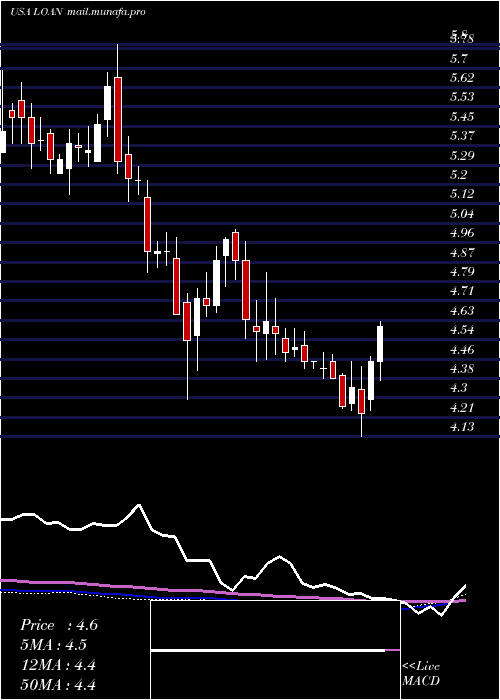Click the '12MA : 4.4' readout
Viewport: 500px width, 700px height.
coord(58,665)
